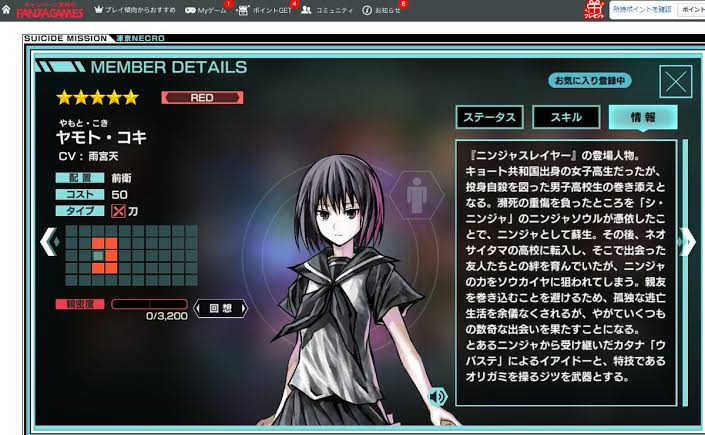Click 所持ポイントを確認 button
Screen dimensions: 705x435
coord(641,9)
